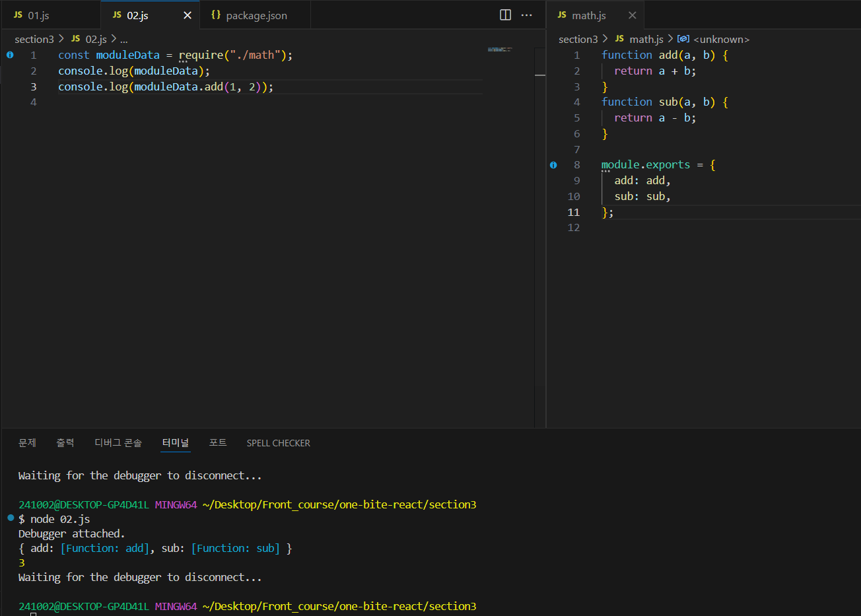861x616 pixels.
Task: Click return a - b in math.js
Action: [655, 118]
